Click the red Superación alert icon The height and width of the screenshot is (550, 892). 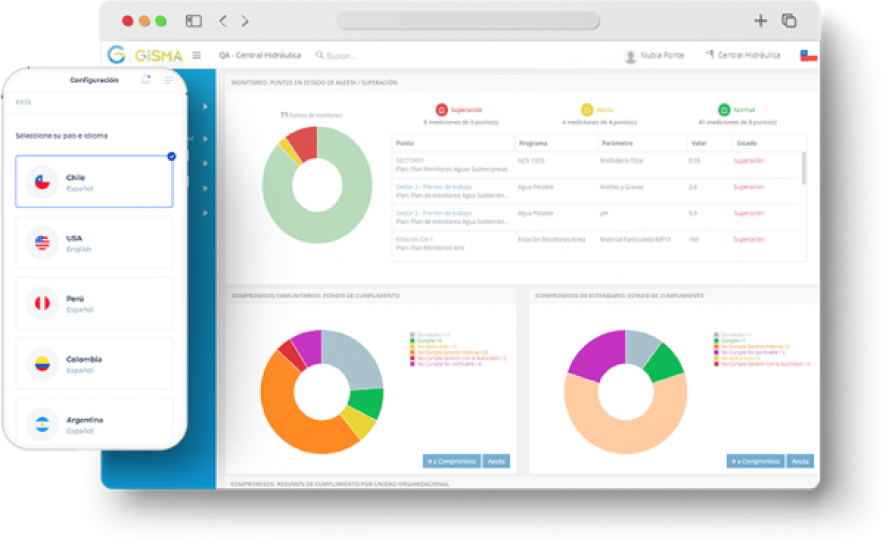tap(442, 110)
